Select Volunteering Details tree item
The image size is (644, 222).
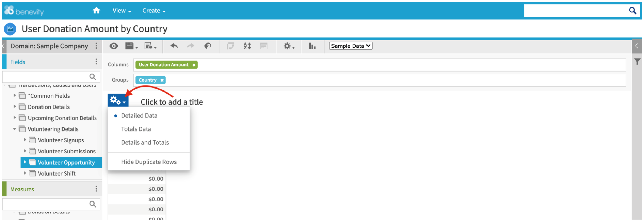pos(53,129)
